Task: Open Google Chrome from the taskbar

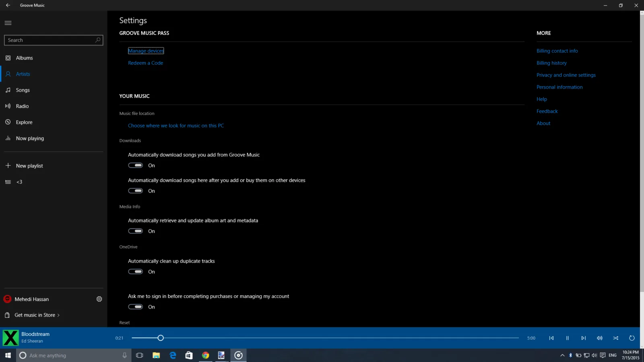Action: (x=205, y=355)
